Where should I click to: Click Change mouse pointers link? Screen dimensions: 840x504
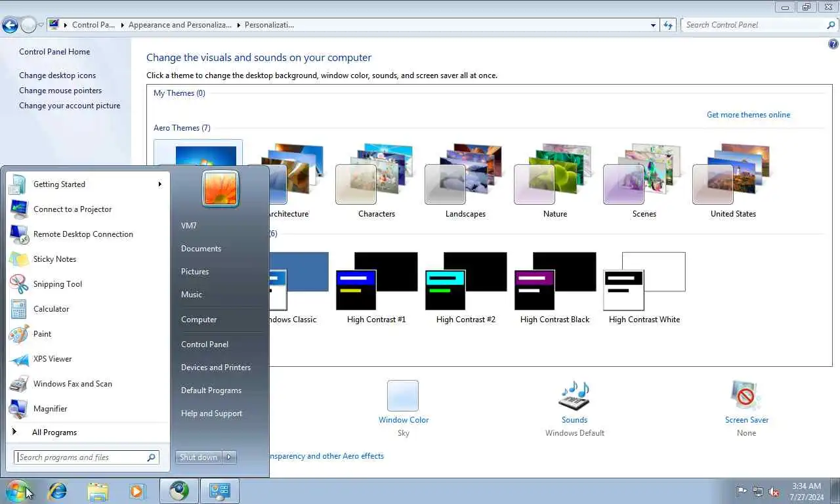click(x=60, y=91)
